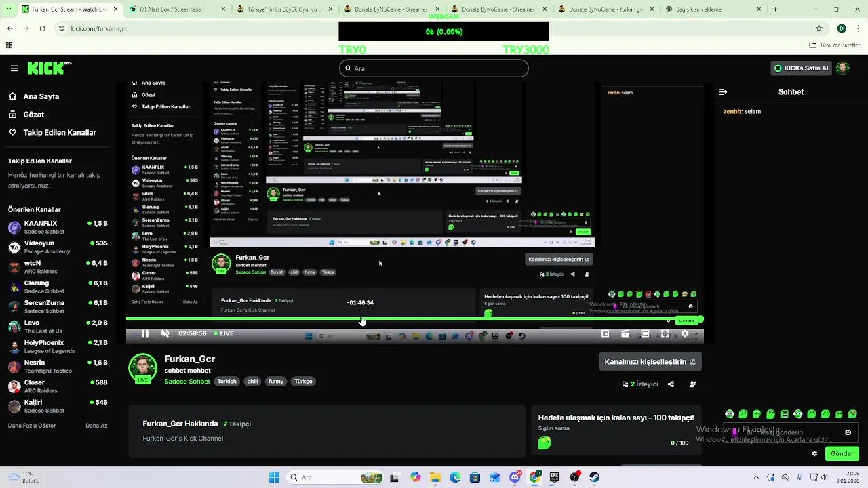The height and width of the screenshot is (488, 868).
Task: Open new browser tab plus button
Action: point(775,9)
